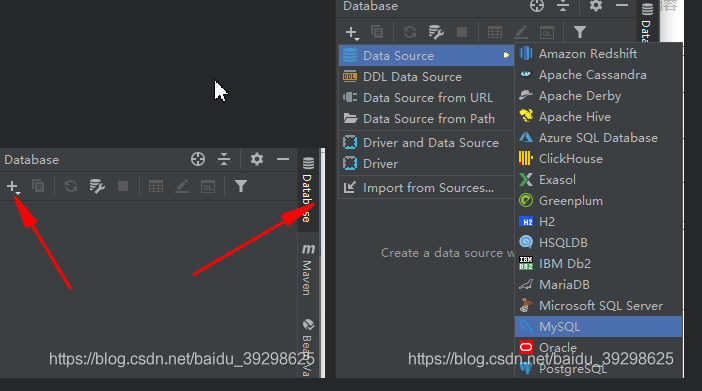Select PostgreSQL data source
The height and width of the screenshot is (391, 702).
pos(599,369)
